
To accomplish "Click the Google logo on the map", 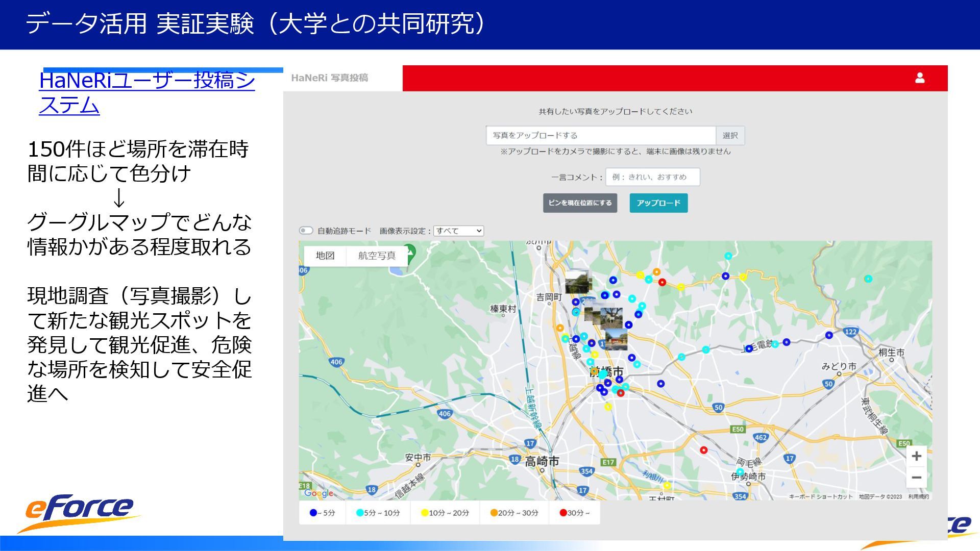I will pos(318,493).
